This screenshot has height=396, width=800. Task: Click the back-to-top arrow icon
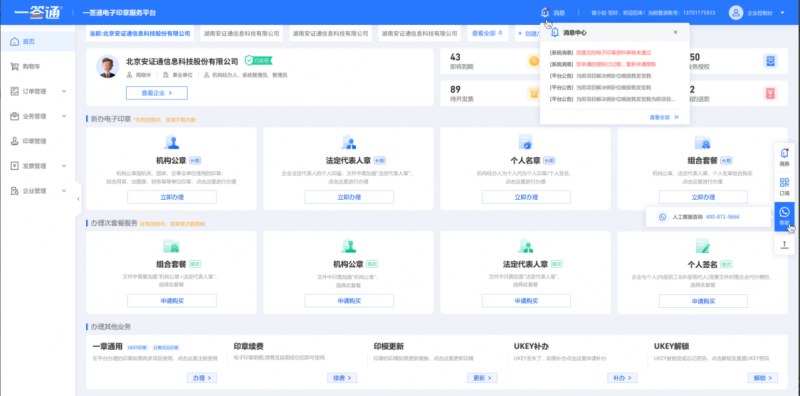(x=784, y=245)
